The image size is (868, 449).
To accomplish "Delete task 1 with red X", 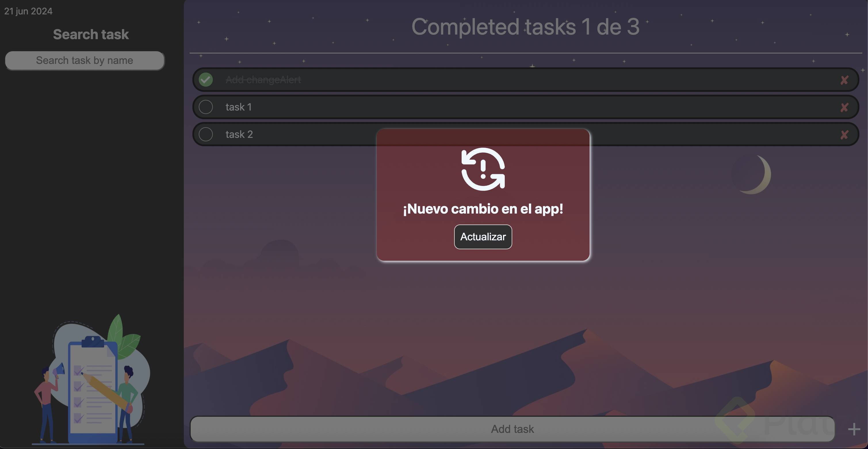I will (844, 108).
